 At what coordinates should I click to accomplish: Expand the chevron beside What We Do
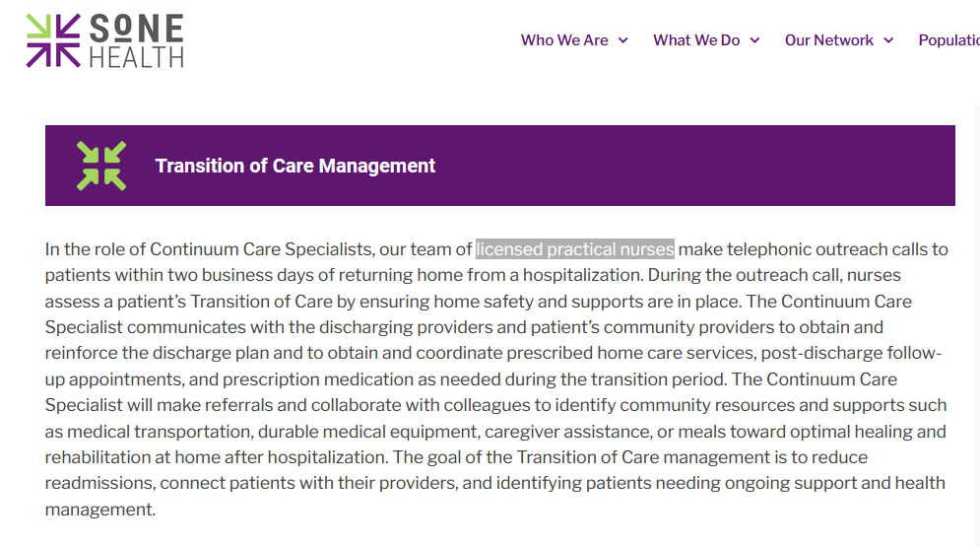click(x=755, y=40)
